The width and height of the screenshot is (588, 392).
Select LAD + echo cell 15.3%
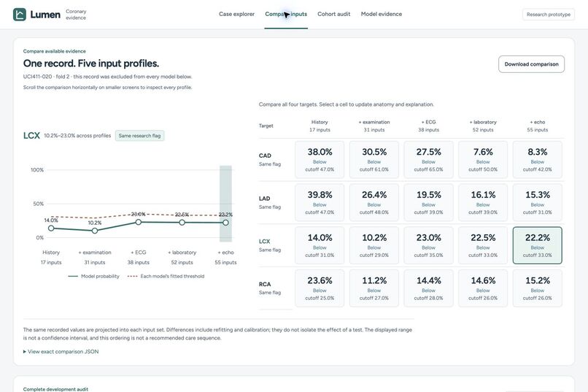point(538,202)
